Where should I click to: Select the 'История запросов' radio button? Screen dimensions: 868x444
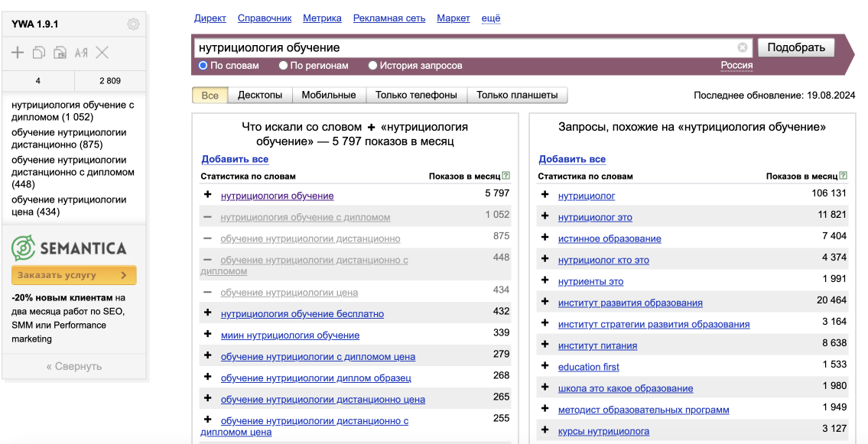click(372, 65)
